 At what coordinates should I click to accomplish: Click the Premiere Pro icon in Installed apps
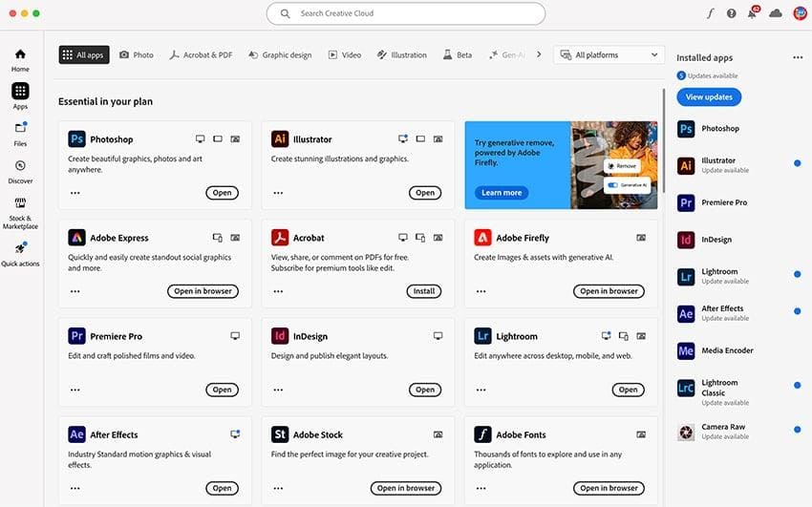click(x=686, y=202)
